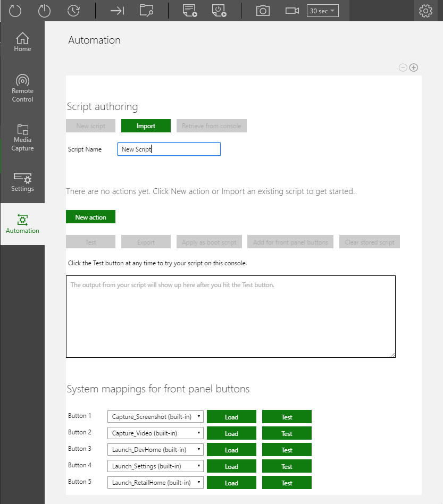Click the Retrieve from console button
This screenshot has height=504, width=443.
(x=212, y=126)
